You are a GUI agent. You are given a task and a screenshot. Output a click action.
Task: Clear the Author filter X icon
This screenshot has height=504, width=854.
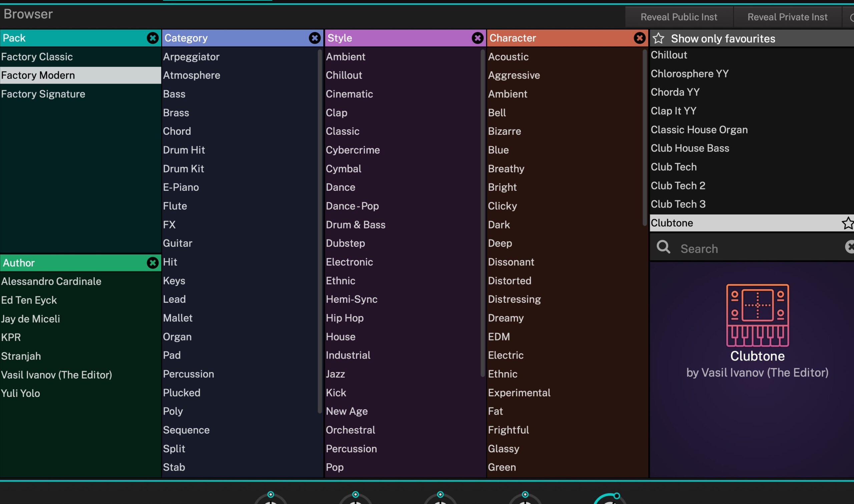click(x=152, y=263)
